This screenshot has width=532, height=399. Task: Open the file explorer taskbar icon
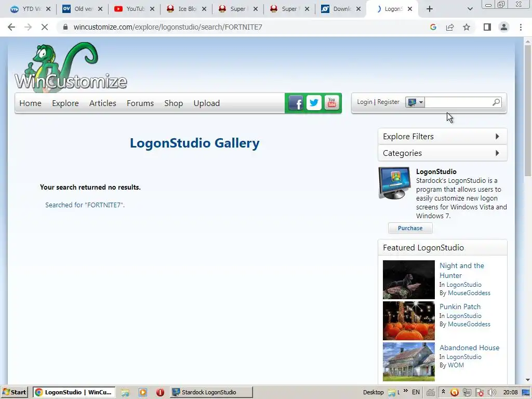[125, 393]
